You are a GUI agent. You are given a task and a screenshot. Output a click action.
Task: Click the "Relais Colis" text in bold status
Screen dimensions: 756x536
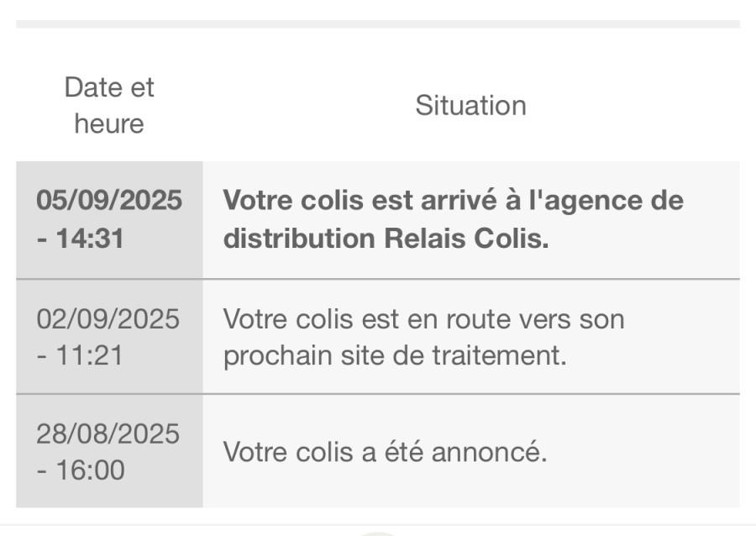pyautogui.click(x=466, y=238)
